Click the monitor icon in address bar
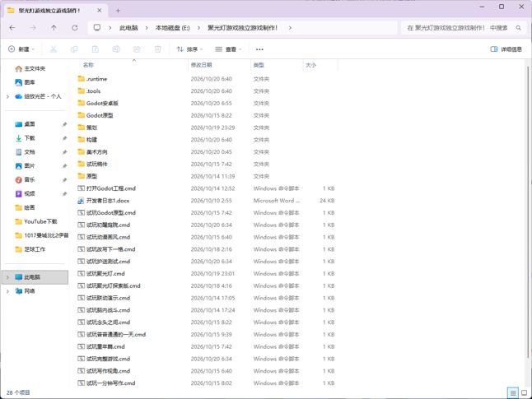 pyautogui.click(x=97, y=27)
